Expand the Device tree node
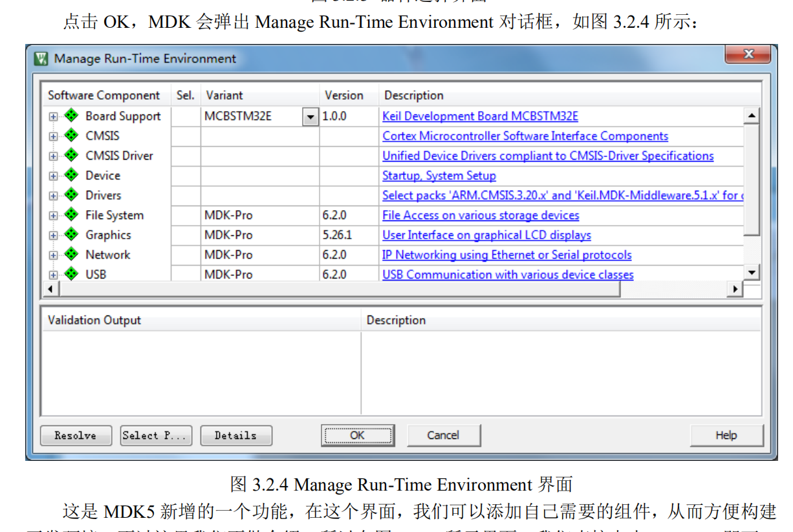Screen dimensions: 793x532 tap(53, 176)
